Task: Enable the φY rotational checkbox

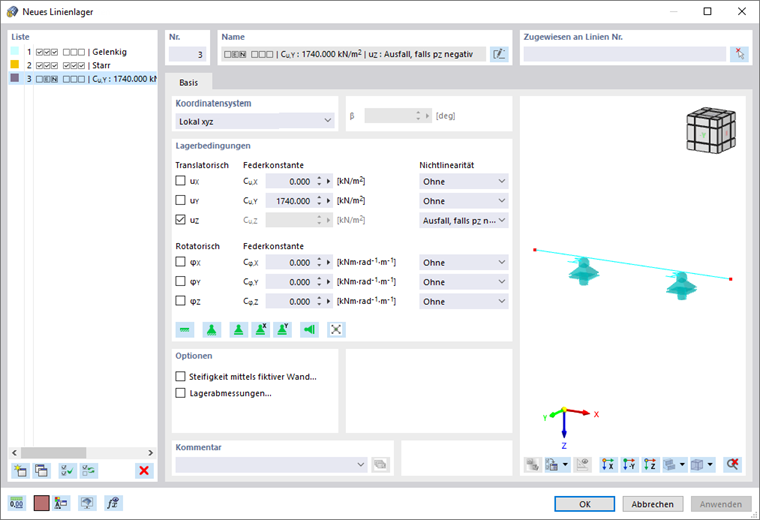Action: click(180, 281)
